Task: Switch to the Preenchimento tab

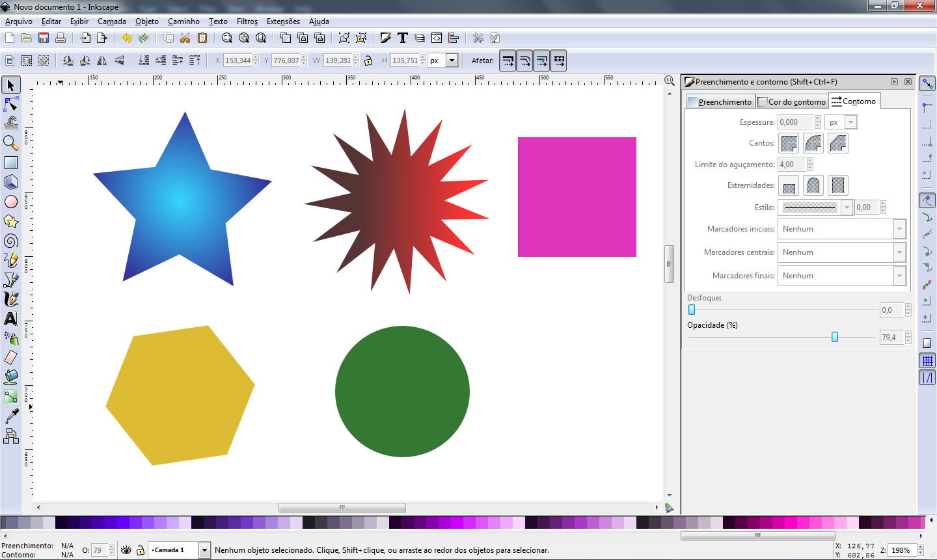Action: click(720, 101)
